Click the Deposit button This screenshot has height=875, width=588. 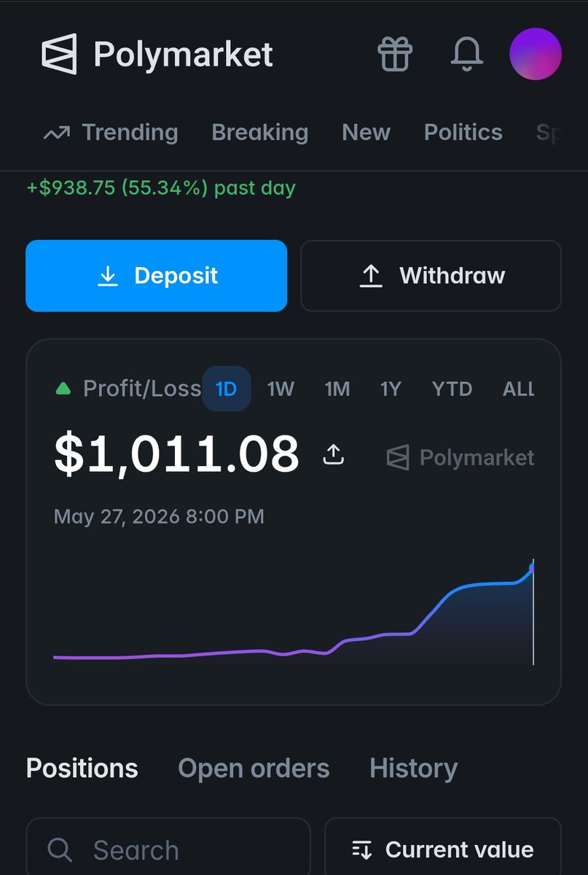point(156,276)
